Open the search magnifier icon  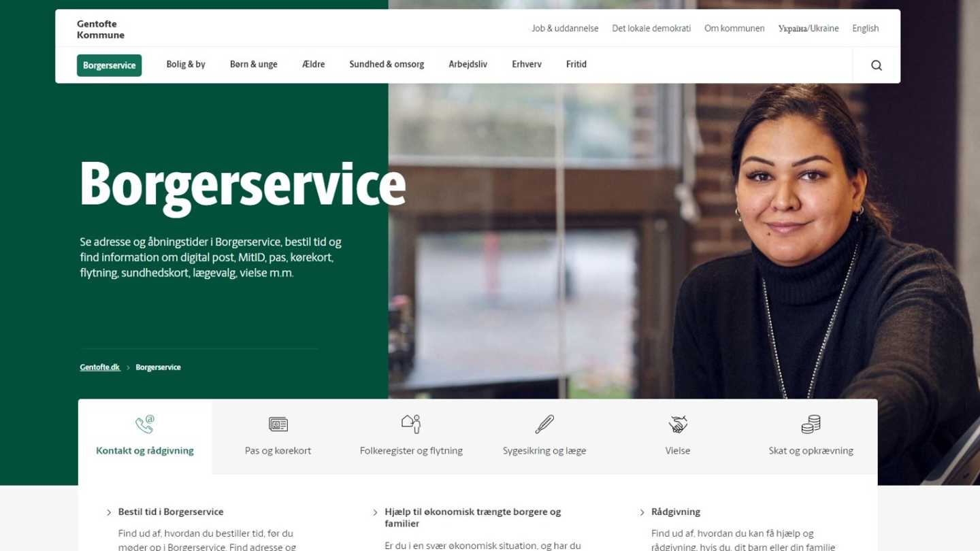click(876, 65)
